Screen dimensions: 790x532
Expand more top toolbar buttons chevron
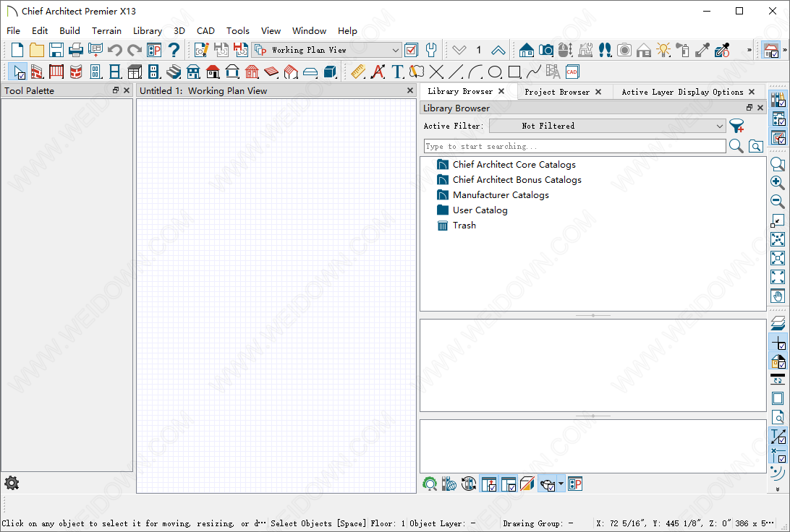click(x=749, y=50)
